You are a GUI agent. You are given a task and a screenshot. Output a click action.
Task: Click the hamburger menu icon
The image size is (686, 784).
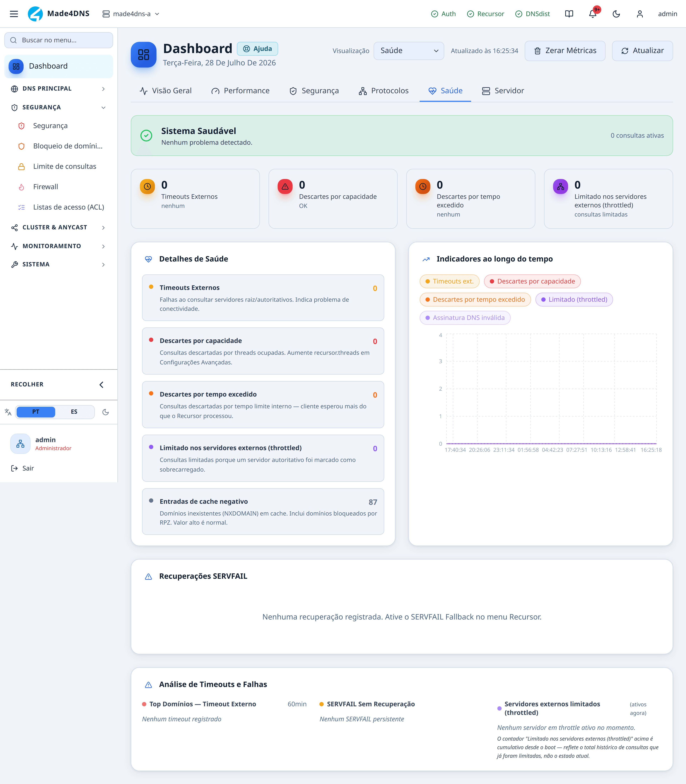coord(14,14)
